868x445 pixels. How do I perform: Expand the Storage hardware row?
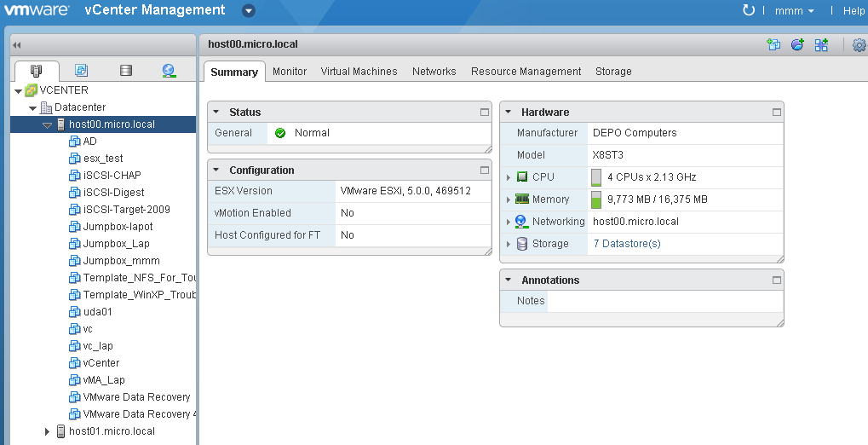tap(509, 244)
